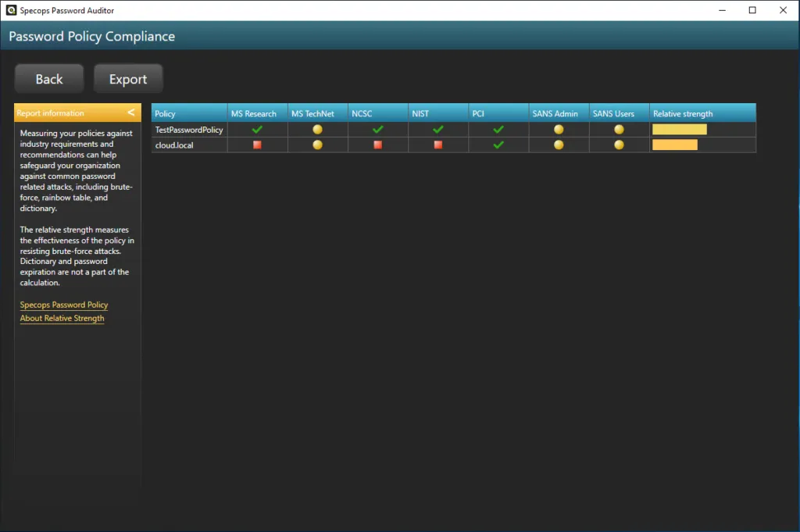Sort by the NIST column header
This screenshot has width=800, height=532.
(438, 113)
